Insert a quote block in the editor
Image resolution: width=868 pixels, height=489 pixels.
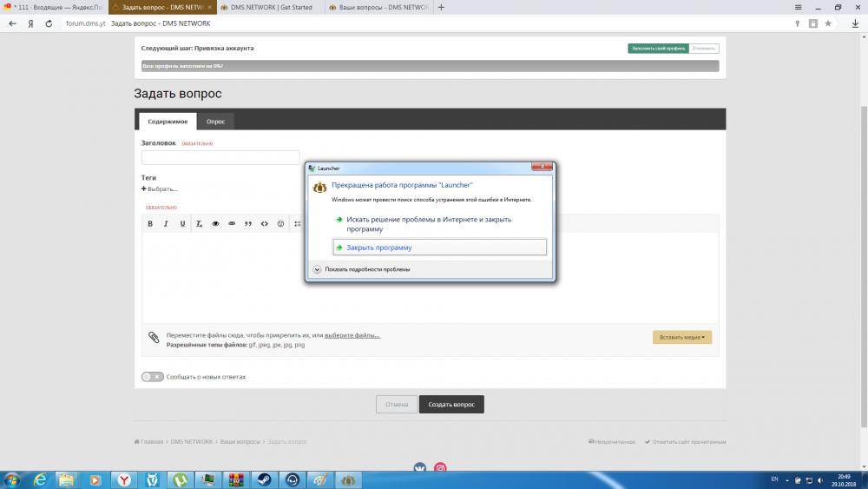point(248,224)
